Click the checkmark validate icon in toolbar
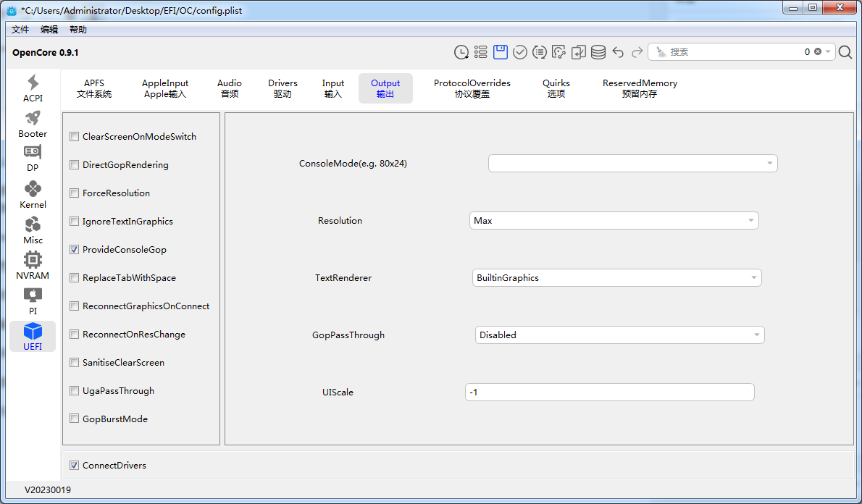The width and height of the screenshot is (862, 504). (520, 52)
